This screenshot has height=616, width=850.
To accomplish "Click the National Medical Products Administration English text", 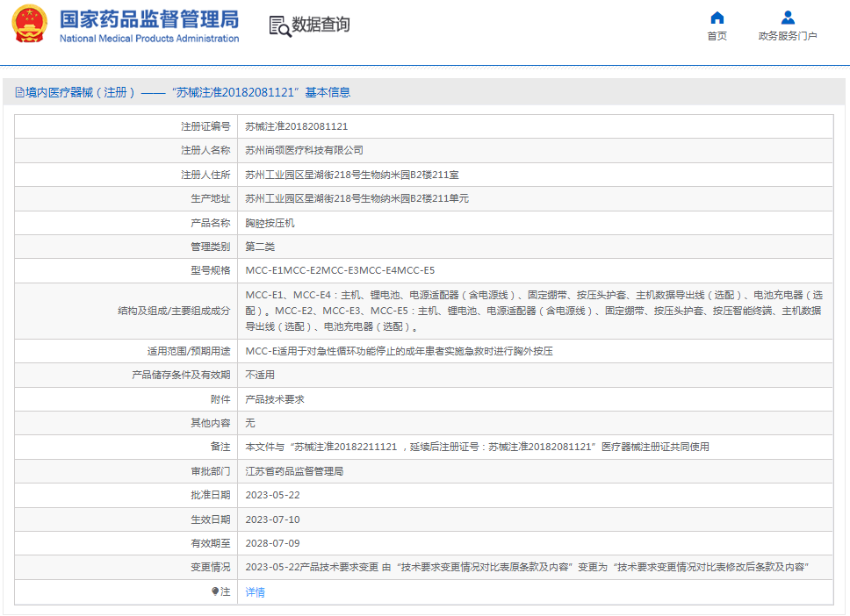I will (x=149, y=39).
